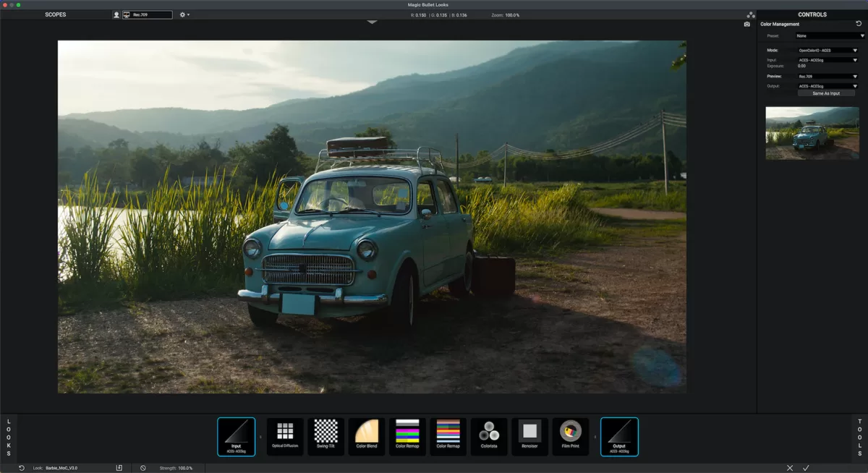The width and height of the screenshot is (868, 473).
Task: Select the Renoiser tool
Action: pos(530,437)
